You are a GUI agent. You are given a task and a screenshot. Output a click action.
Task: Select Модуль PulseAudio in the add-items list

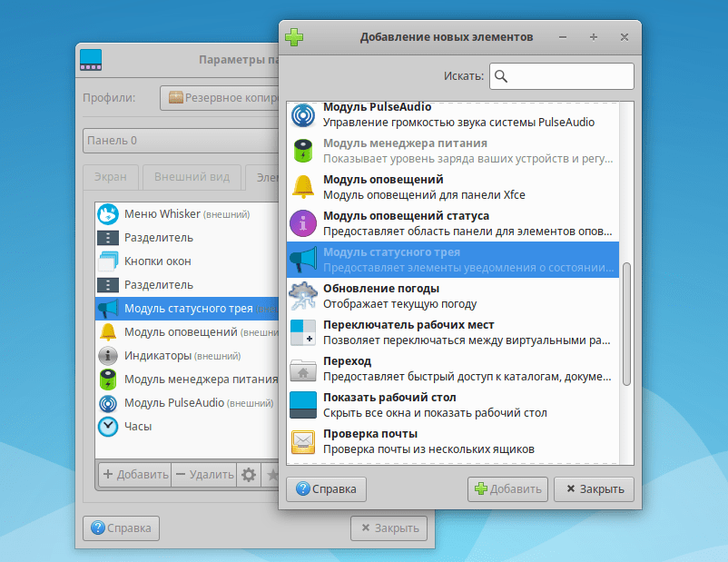[x=453, y=114]
